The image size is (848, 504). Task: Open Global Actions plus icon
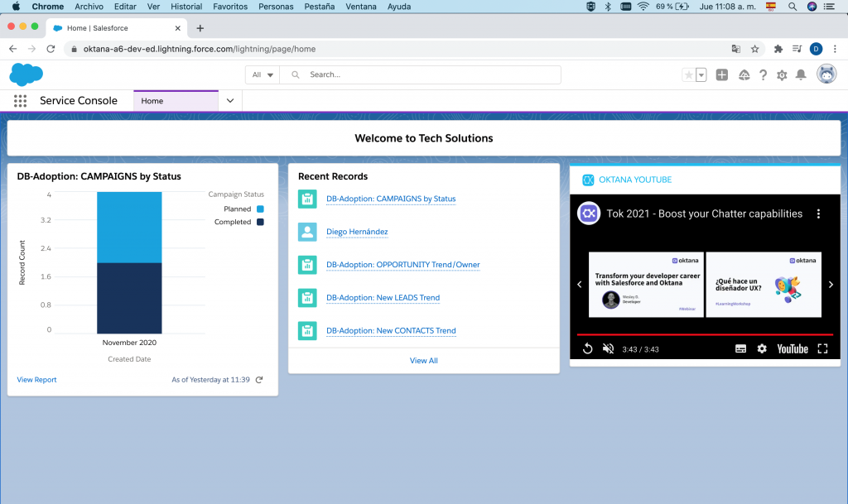pos(722,75)
